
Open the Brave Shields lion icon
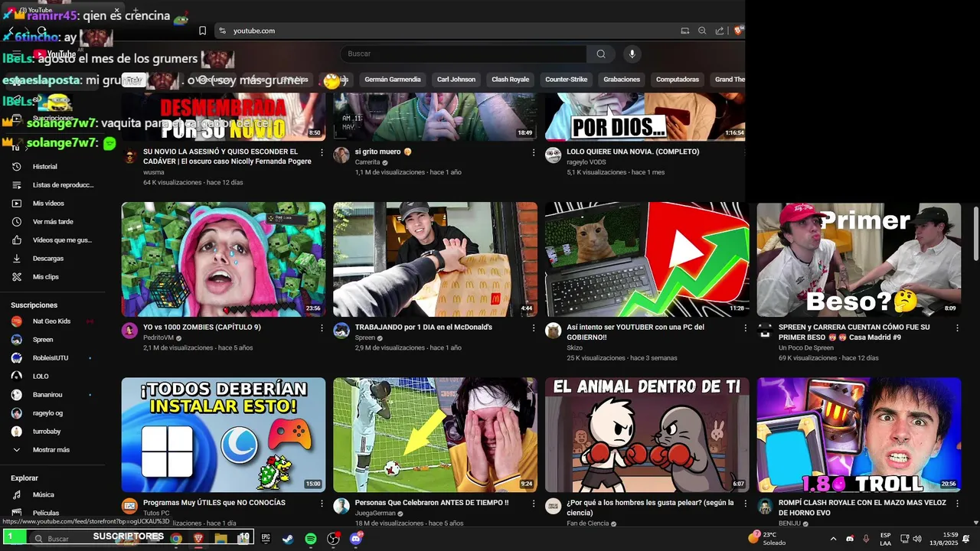(738, 31)
